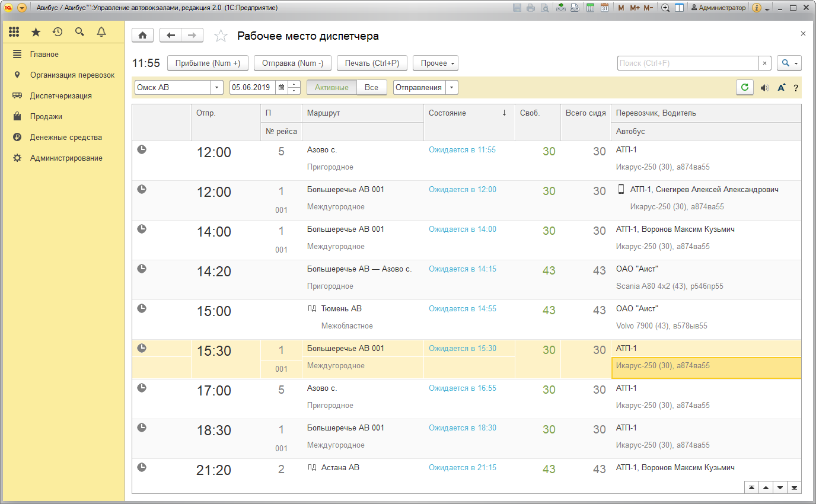Toggle sound with the speaker icon
Viewport: 816px width, 504px height.
(x=765, y=88)
